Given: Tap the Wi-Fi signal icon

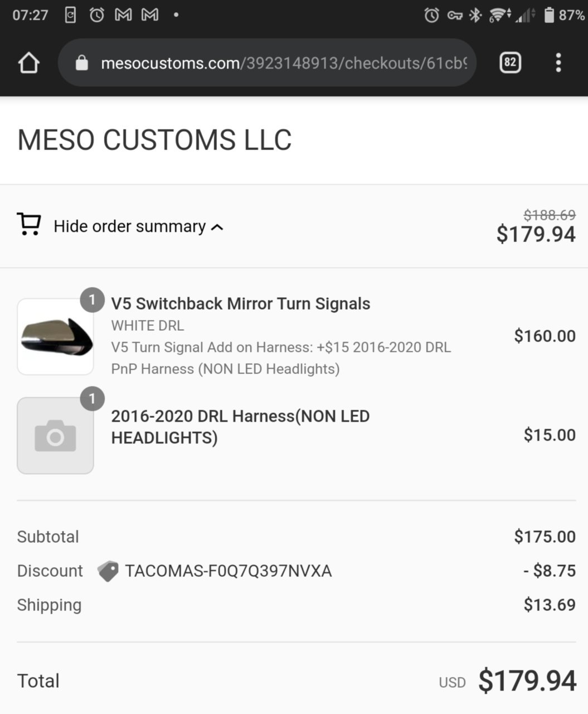Looking at the screenshot, I should pos(499,15).
